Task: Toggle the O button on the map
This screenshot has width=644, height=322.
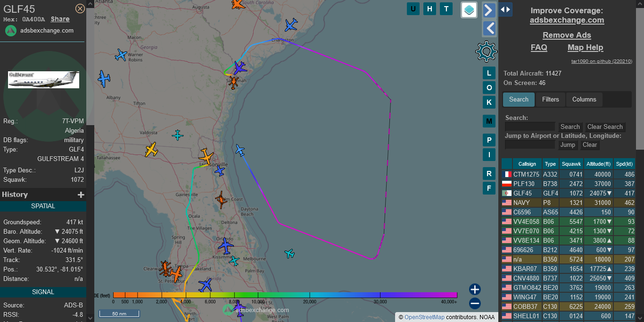Action: coord(489,88)
